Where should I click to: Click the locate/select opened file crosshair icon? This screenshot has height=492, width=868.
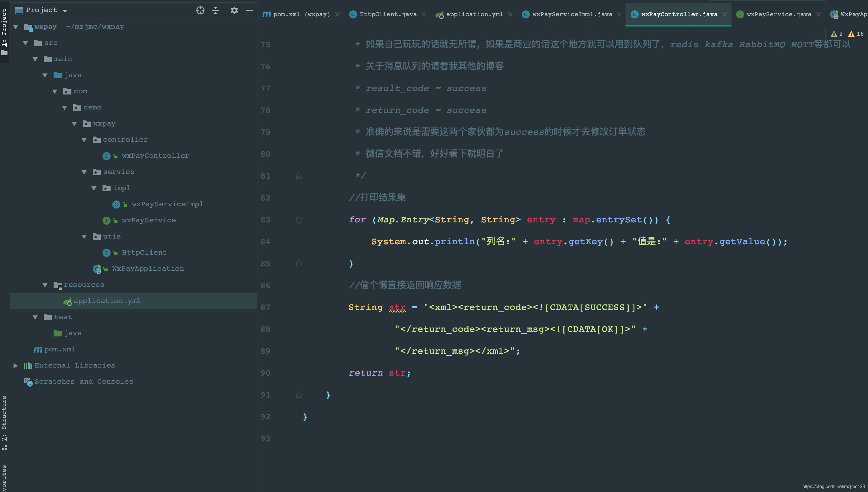click(200, 10)
